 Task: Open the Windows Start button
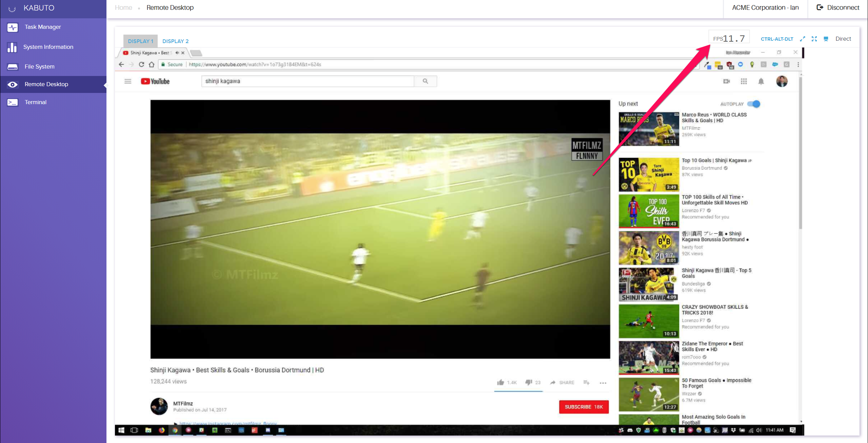tap(121, 430)
